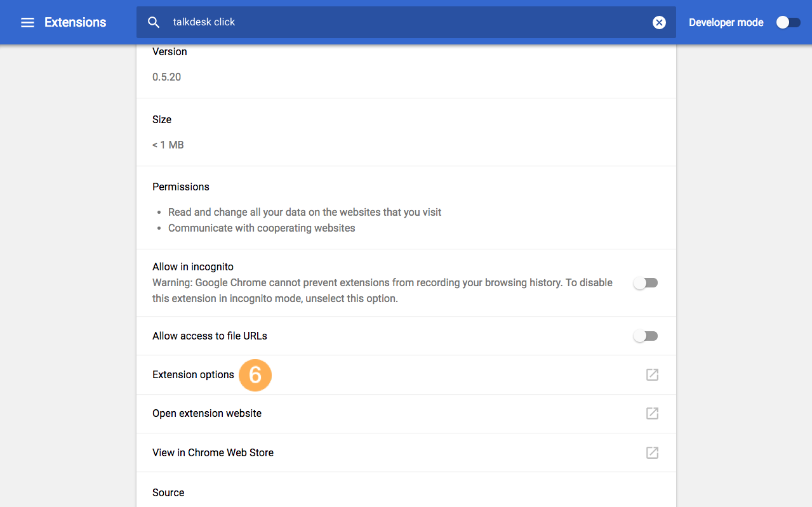Image resolution: width=812 pixels, height=507 pixels.
Task: Open the hamburger main menu
Action: click(27, 22)
